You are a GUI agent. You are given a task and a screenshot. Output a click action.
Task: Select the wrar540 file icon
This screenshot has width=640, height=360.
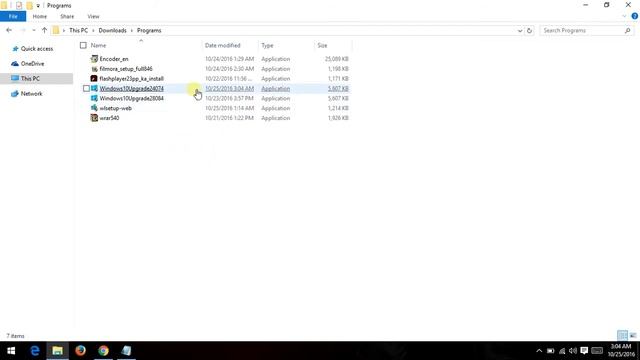[x=94, y=118]
